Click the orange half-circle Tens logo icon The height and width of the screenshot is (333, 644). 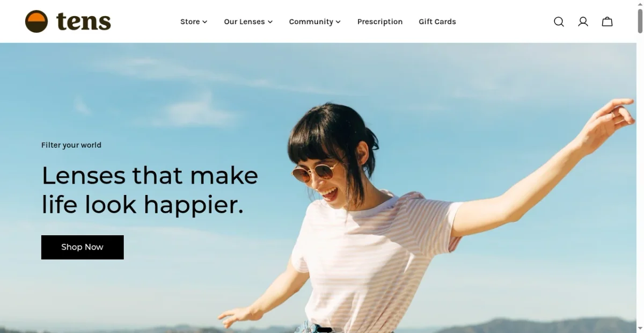(x=36, y=21)
